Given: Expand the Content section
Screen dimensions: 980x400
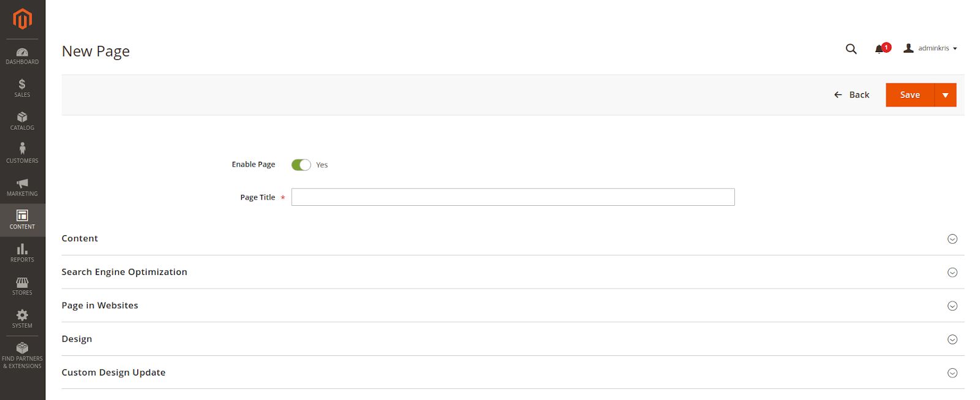Looking at the screenshot, I should [952, 239].
